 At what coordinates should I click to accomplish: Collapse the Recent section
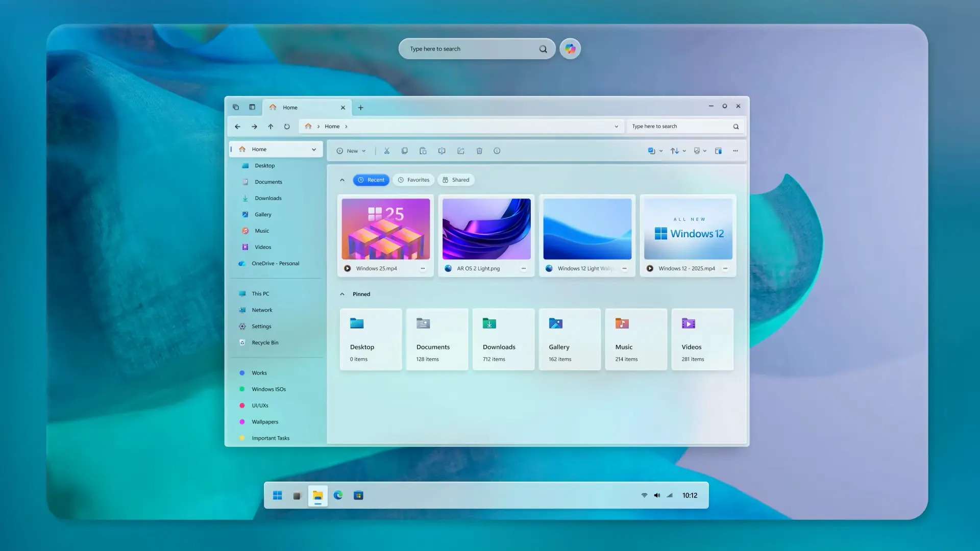pyautogui.click(x=342, y=180)
